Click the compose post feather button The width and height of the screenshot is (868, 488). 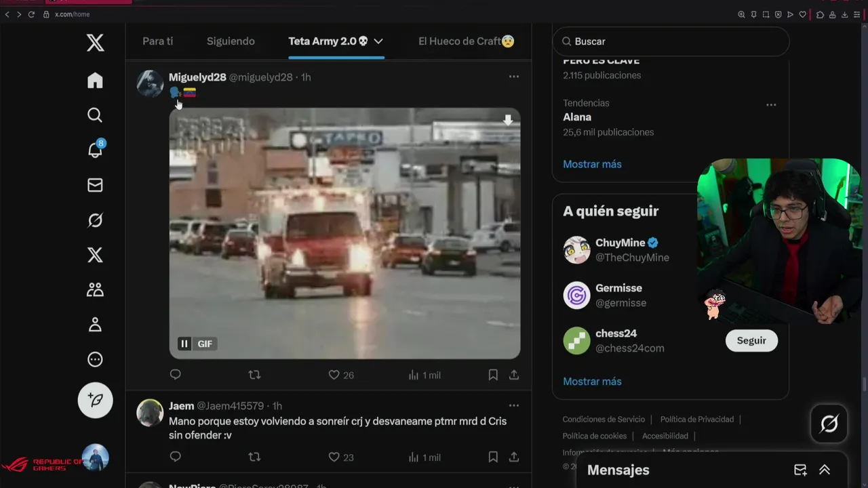(x=95, y=401)
